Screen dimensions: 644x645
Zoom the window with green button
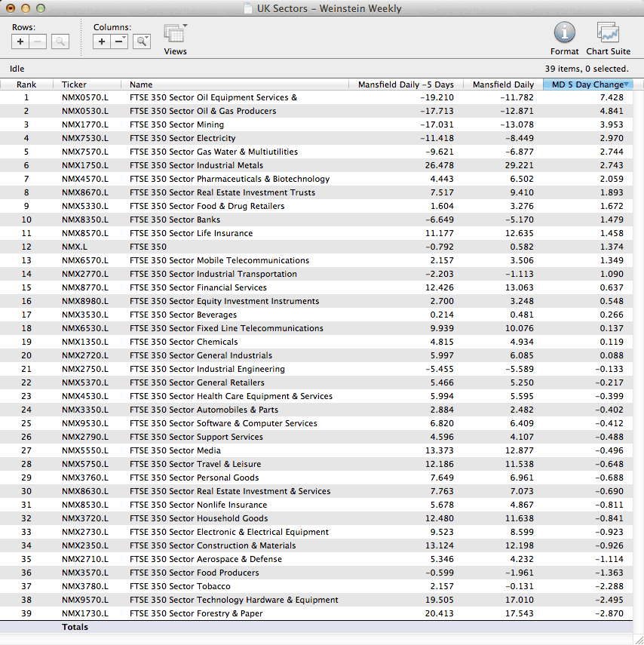pos(41,8)
